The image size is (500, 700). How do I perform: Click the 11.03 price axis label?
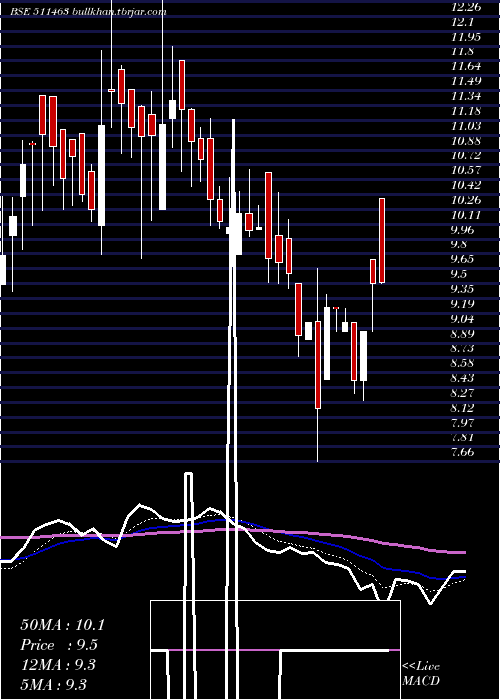(466, 126)
